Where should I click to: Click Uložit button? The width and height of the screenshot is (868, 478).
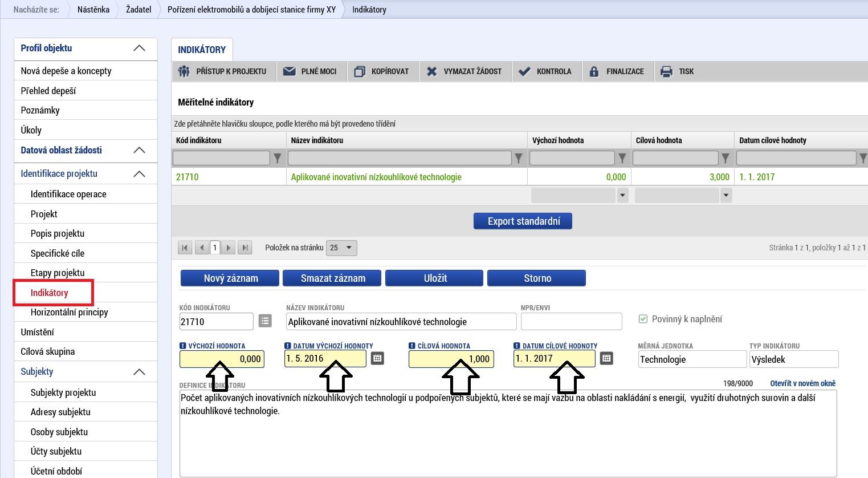[434, 278]
